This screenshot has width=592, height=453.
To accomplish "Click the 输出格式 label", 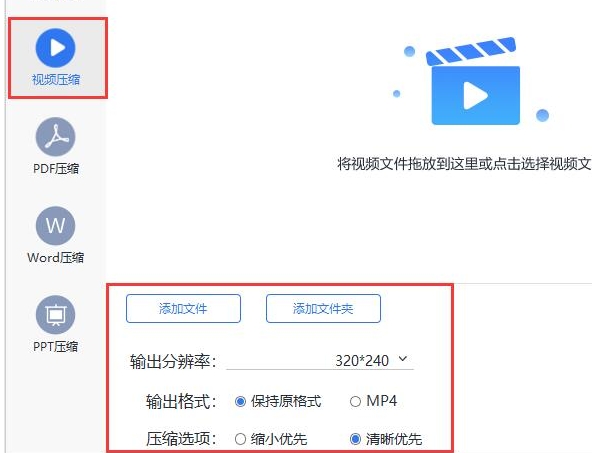I will pyautogui.click(x=181, y=401).
